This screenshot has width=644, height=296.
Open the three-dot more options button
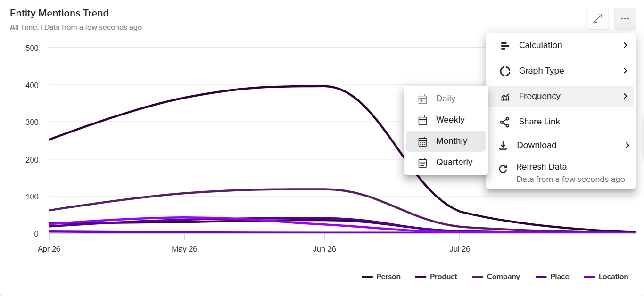[x=625, y=19]
